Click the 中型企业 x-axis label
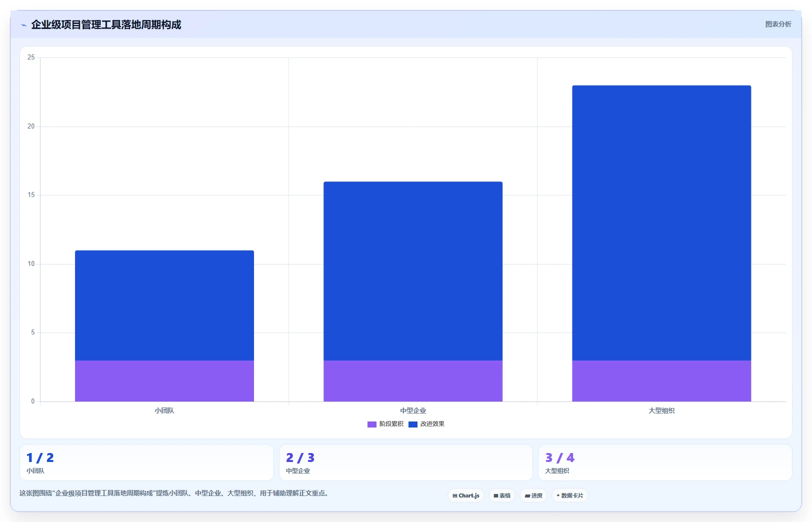The height and width of the screenshot is (522, 812). pos(413,410)
